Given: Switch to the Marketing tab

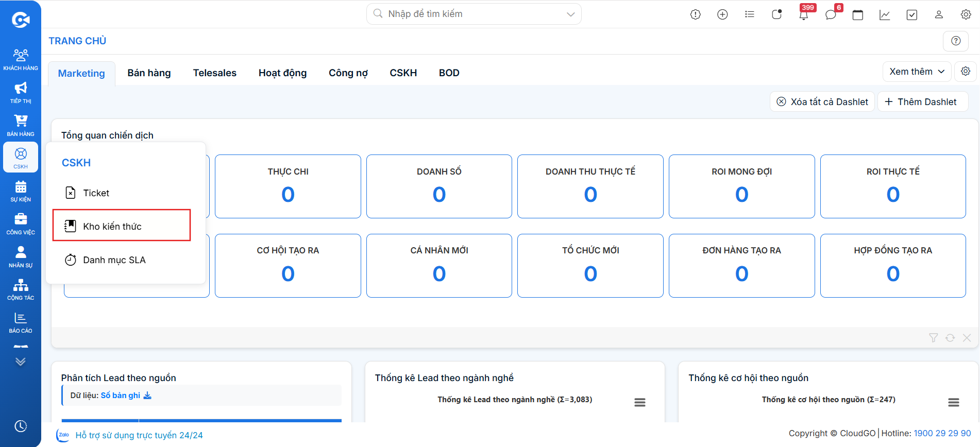Looking at the screenshot, I should [x=81, y=73].
